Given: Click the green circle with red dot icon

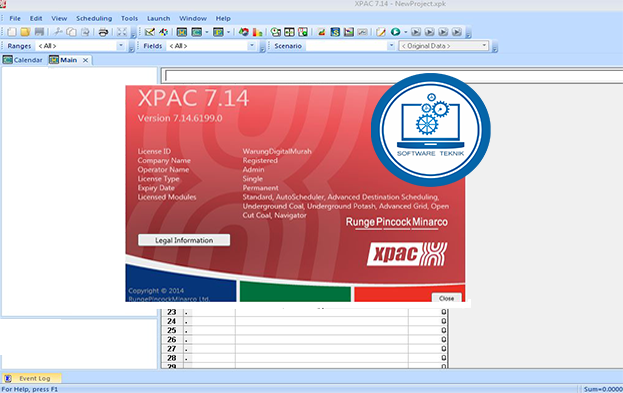Looking at the screenshot, I should [276, 32].
